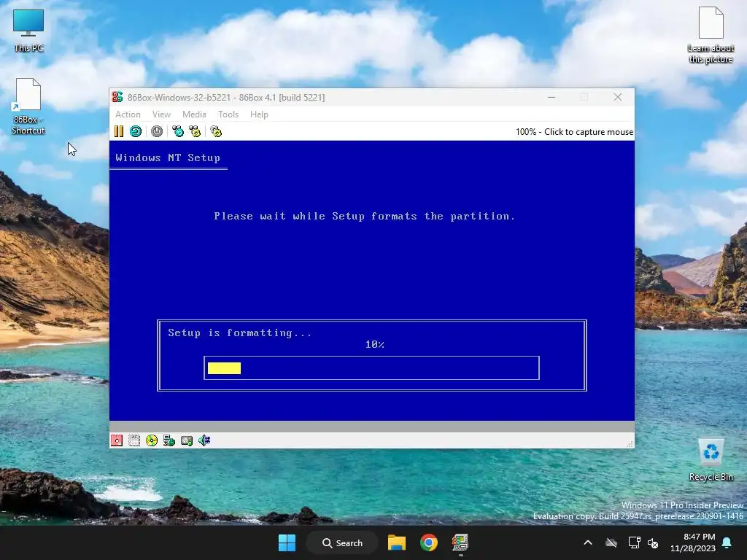Open the Windows Start menu
This screenshot has height=560, width=747.
coord(287,542)
